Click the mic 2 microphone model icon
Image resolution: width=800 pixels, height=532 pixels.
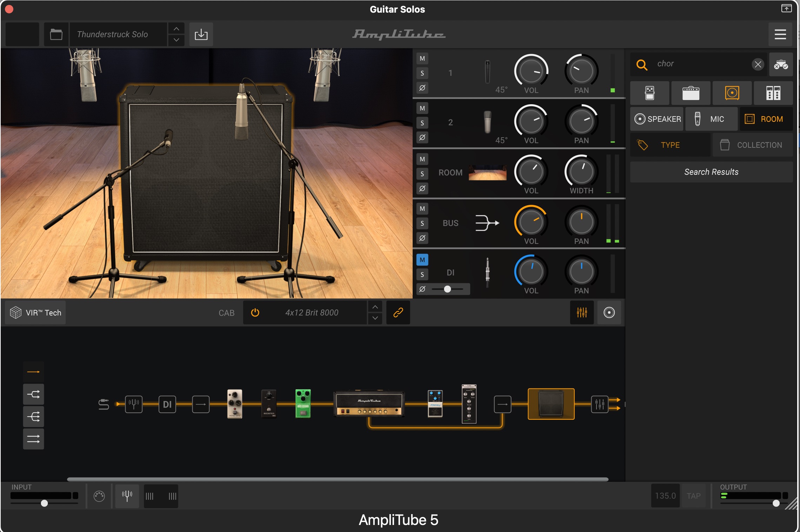[487, 122]
